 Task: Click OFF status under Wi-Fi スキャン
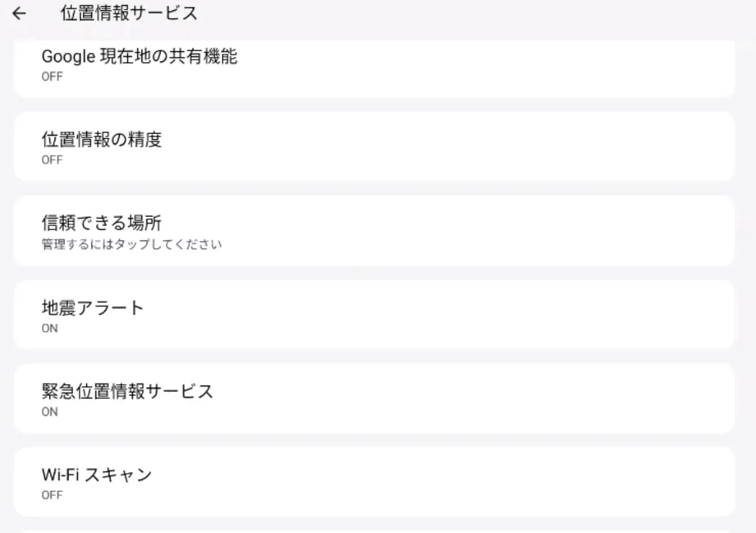tap(52, 495)
